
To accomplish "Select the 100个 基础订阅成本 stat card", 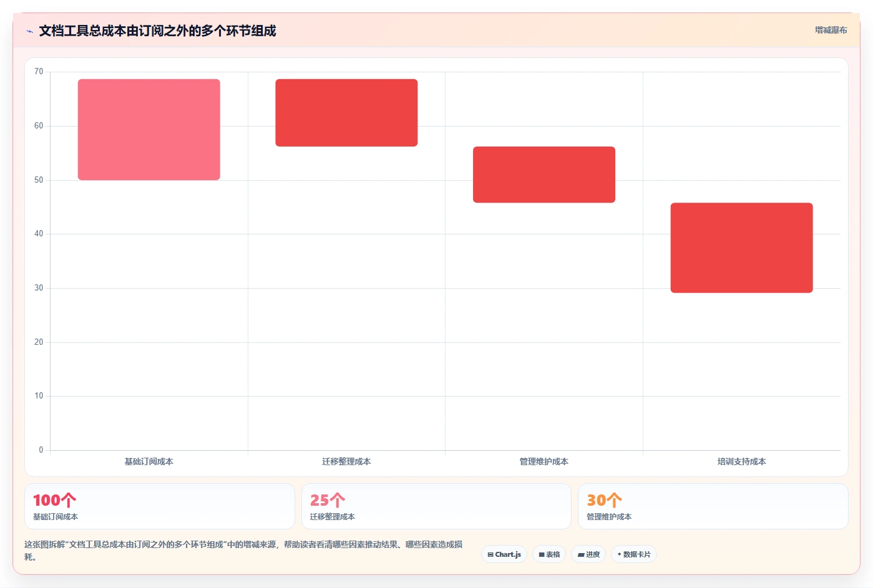I will (160, 506).
